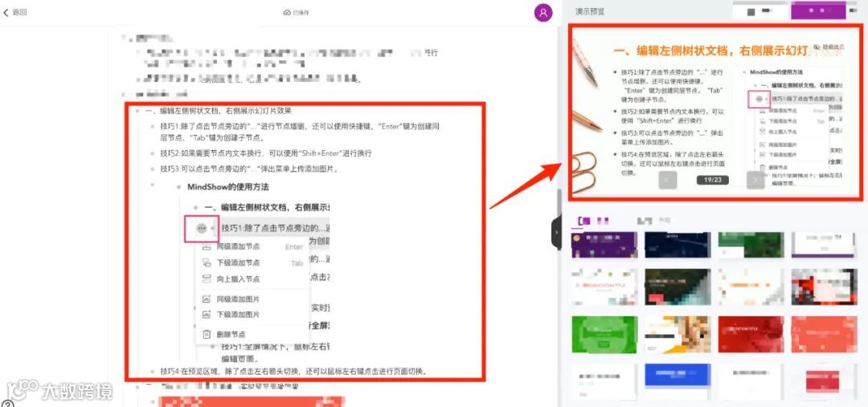Collapse the preview panel with the dark side handle
Screen dimensions: 868x407
pyautogui.click(x=556, y=233)
